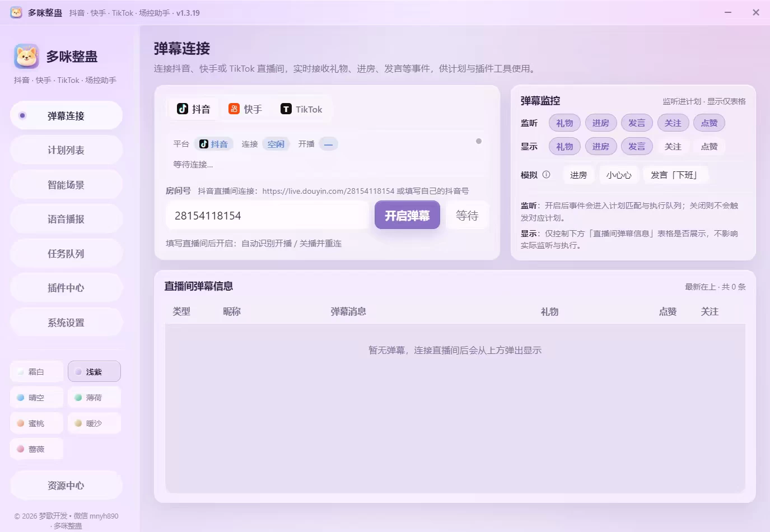Click the room number input field
The height and width of the screenshot is (532, 770).
pyautogui.click(x=267, y=216)
